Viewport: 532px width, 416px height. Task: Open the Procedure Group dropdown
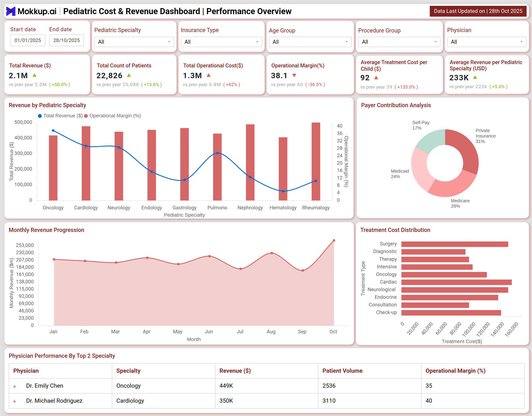[399, 42]
